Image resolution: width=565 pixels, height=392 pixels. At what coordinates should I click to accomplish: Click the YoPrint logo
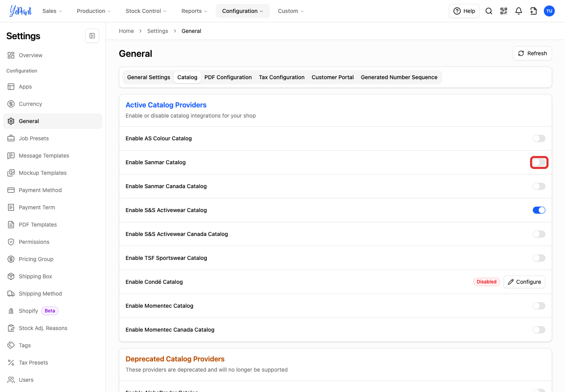click(x=21, y=11)
